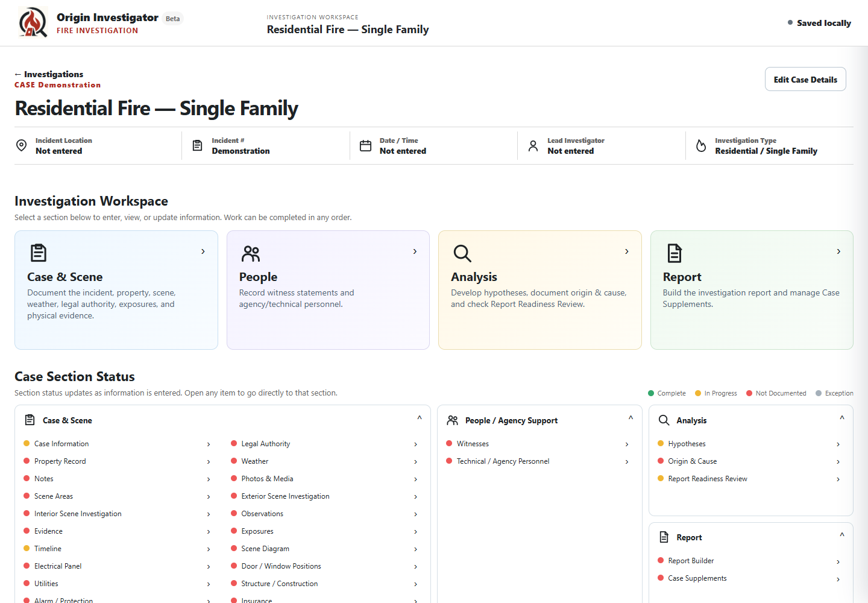This screenshot has width=868, height=603.
Task: Open the Edit Case Details button
Action: (x=805, y=79)
